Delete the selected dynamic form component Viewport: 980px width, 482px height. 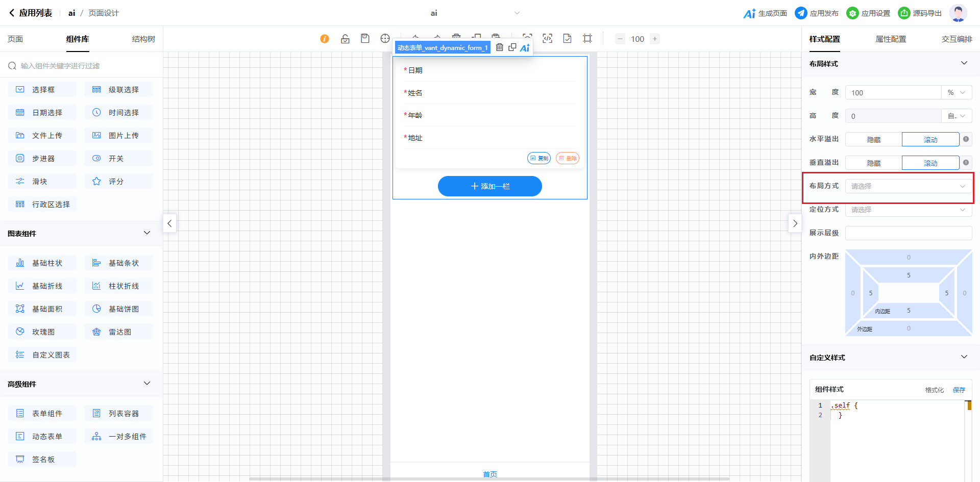coord(500,47)
